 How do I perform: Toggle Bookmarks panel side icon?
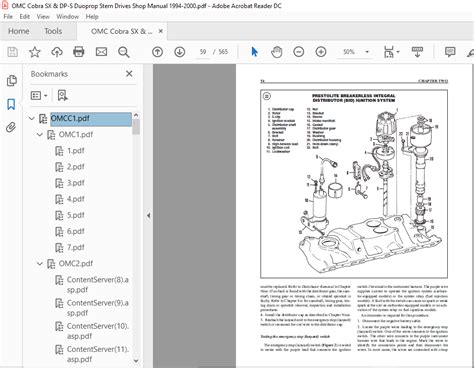(11, 104)
